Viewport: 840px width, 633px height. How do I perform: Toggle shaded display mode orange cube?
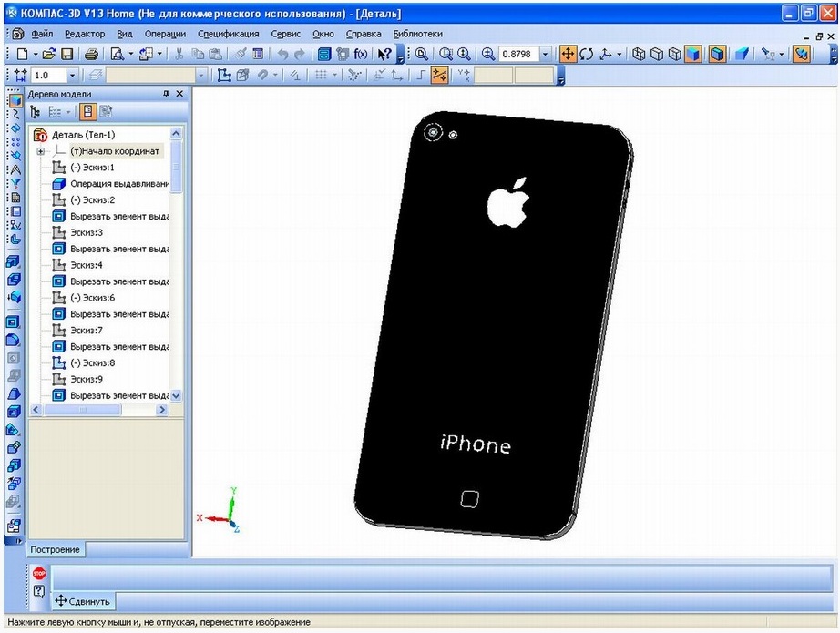coord(693,54)
